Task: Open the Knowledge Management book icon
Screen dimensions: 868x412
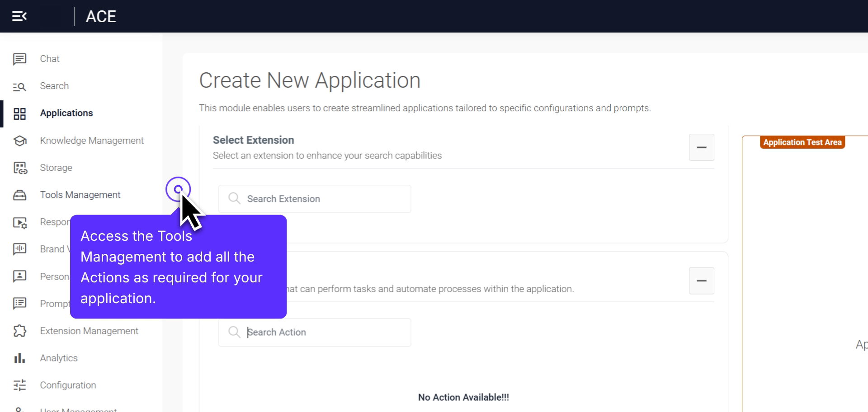Action: pos(19,140)
